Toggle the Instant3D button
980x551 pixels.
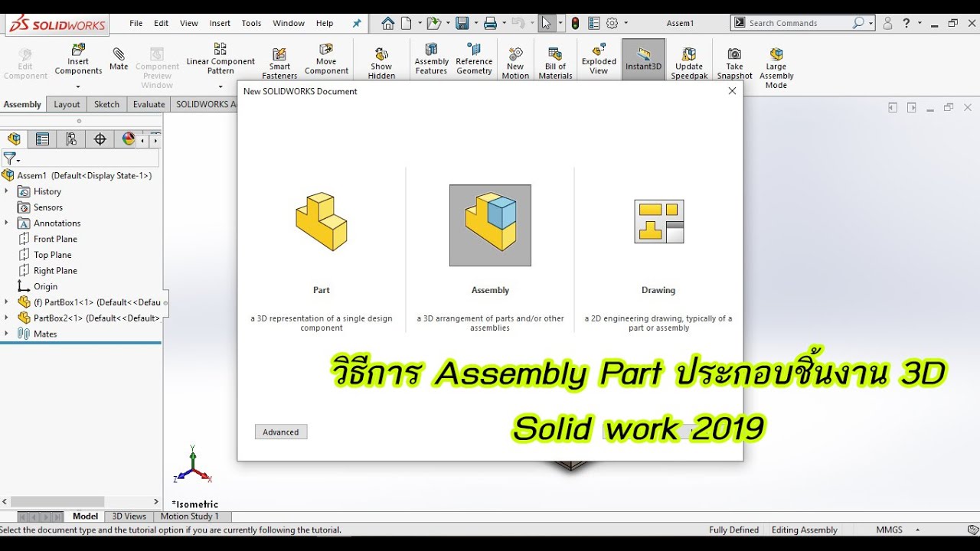click(643, 60)
